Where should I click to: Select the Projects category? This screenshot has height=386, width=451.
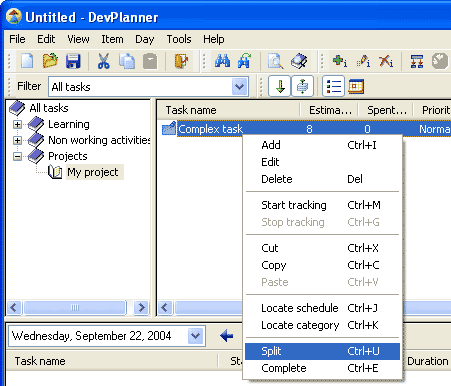pos(68,156)
